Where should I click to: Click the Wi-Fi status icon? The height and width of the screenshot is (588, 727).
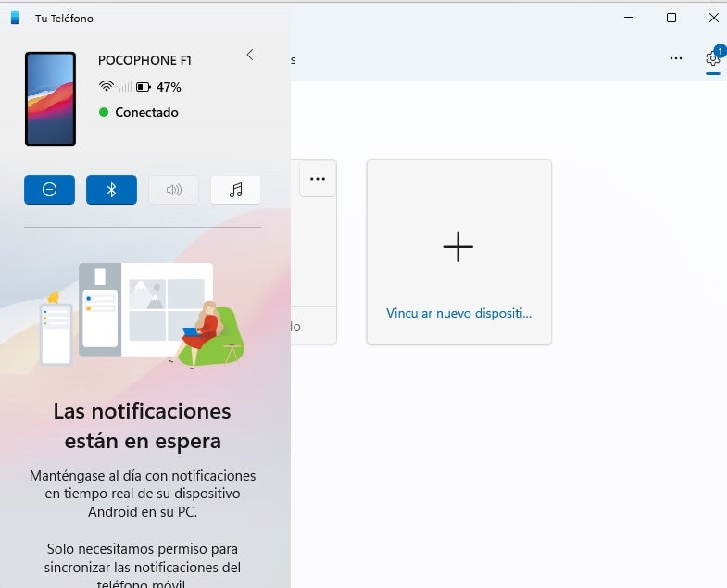[x=106, y=87]
